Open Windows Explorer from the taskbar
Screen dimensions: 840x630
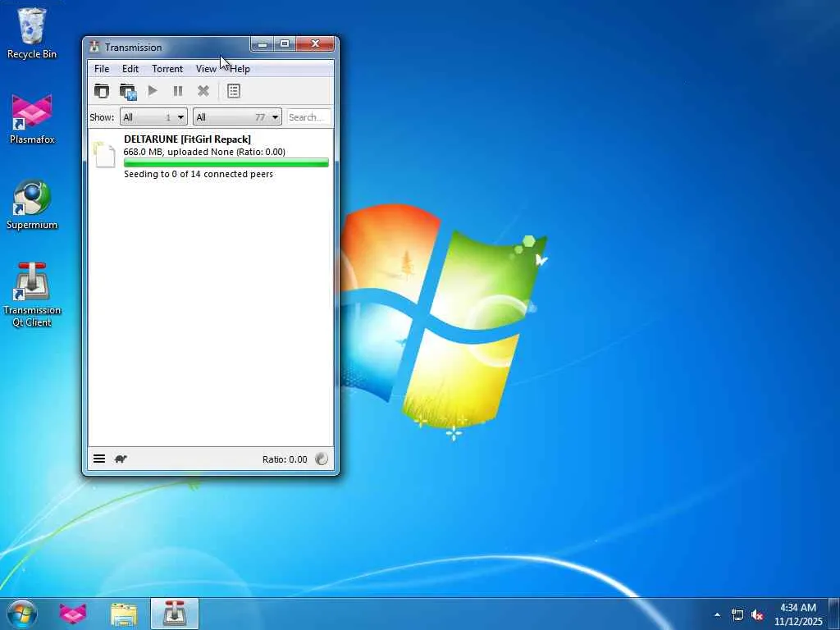(124, 614)
